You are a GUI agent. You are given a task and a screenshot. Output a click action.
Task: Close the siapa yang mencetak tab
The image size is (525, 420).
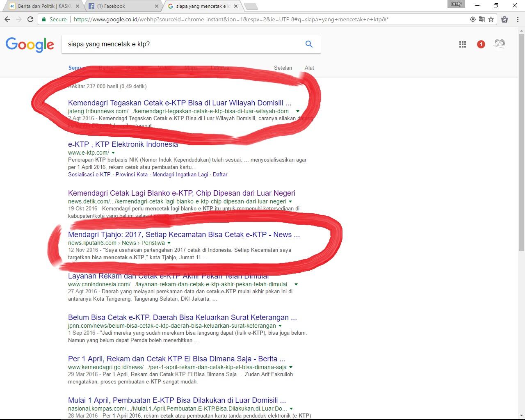point(235,6)
